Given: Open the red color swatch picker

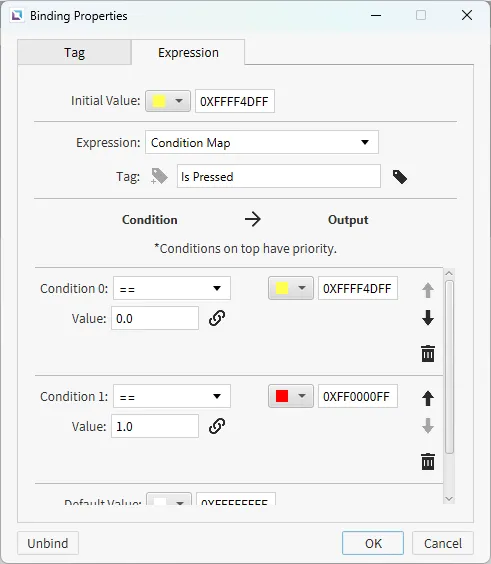Looking at the screenshot, I should pos(291,396).
